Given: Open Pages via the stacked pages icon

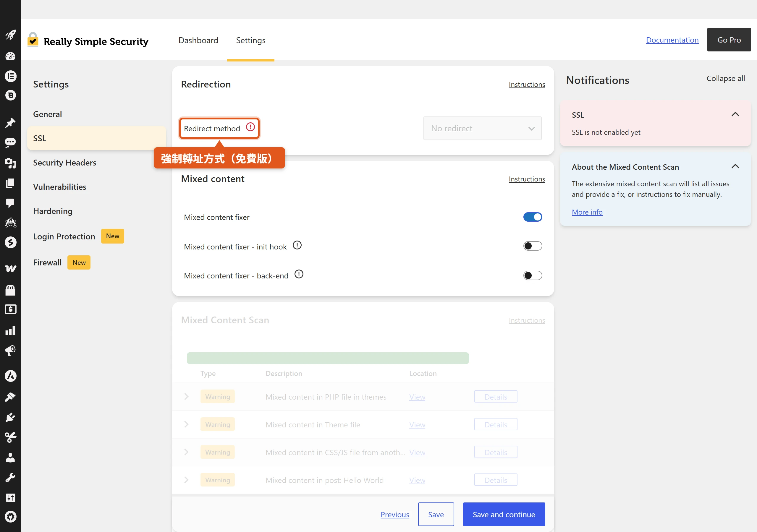Looking at the screenshot, I should click(11, 183).
